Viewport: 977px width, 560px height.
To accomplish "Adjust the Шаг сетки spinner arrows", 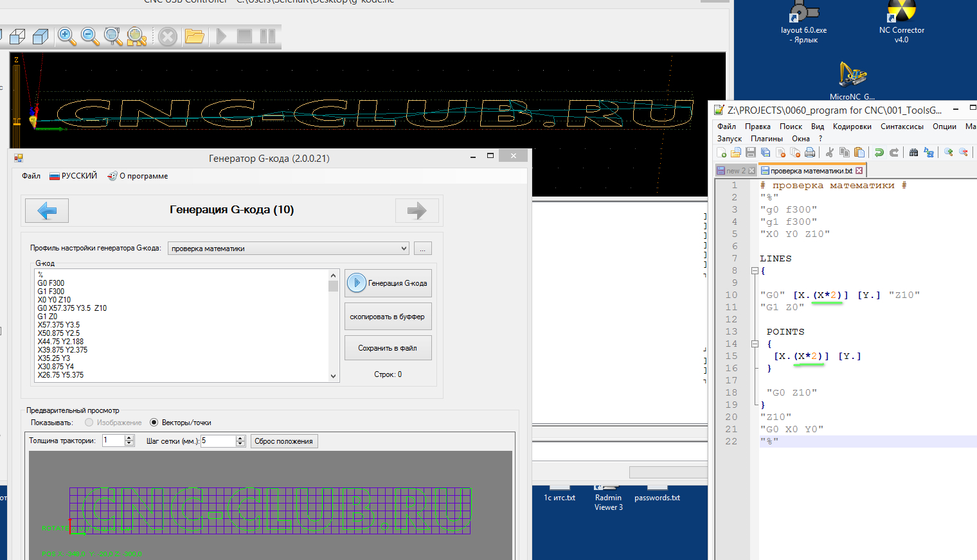I will [240, 441].
